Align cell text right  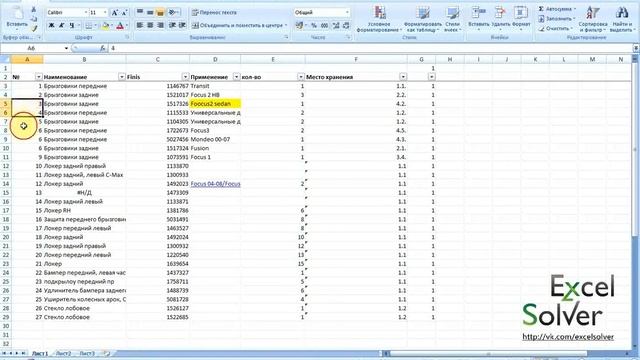160,25
